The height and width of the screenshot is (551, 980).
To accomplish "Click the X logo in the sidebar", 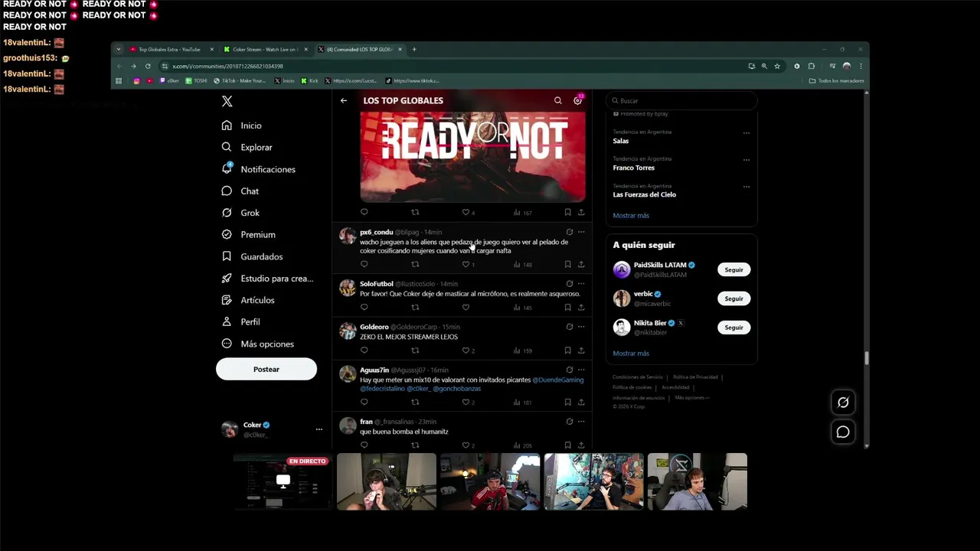I will pyautogui.click(x=227, y=101).
